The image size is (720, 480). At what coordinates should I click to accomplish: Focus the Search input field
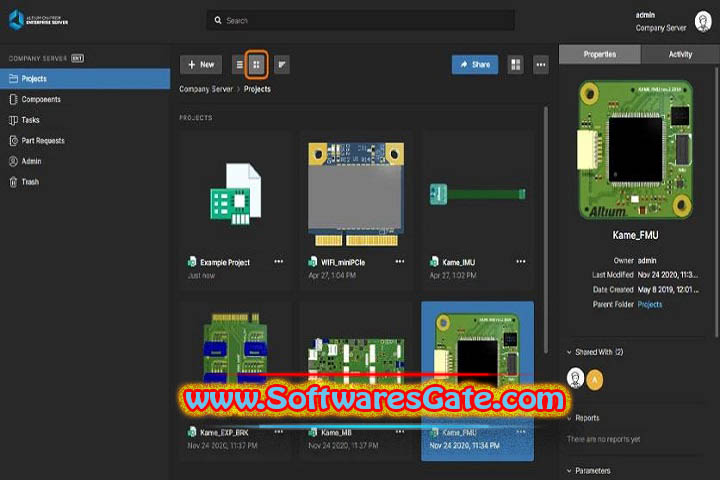click(360, 20)
